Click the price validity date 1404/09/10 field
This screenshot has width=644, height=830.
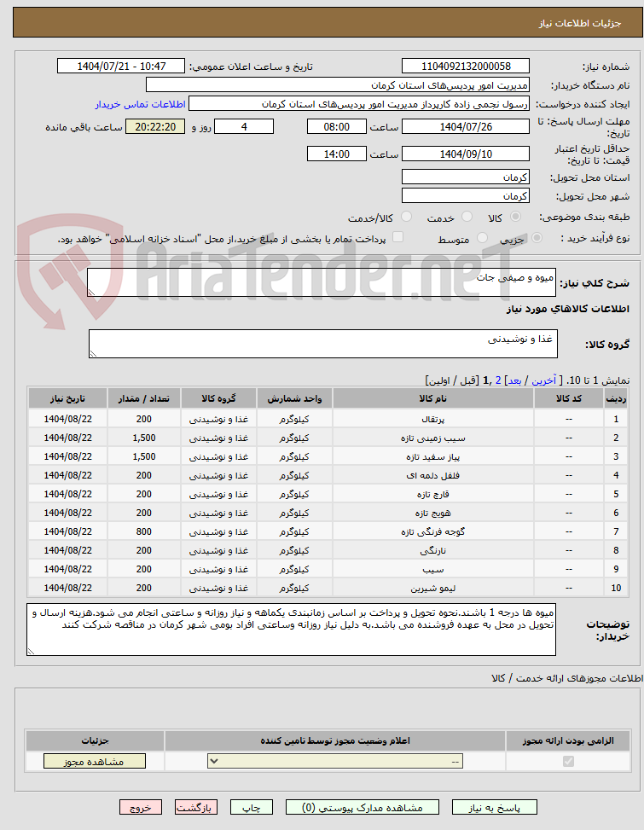(466, 154)
